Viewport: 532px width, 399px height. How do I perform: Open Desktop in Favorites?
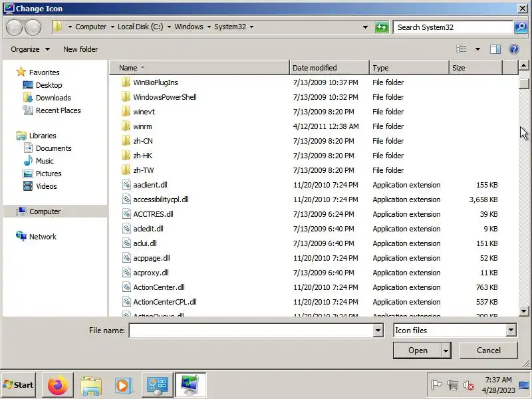coord(49,85)
